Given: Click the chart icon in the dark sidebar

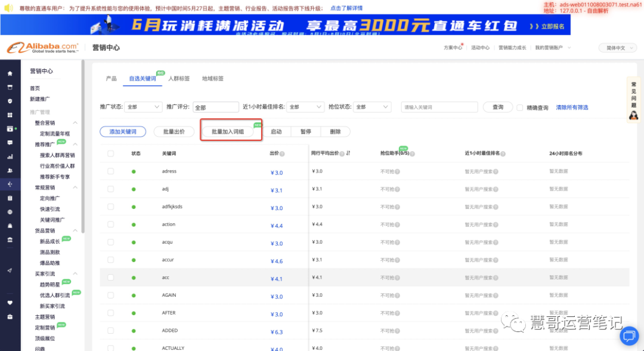Looking at the screenshot, I should tap(10, 156).
